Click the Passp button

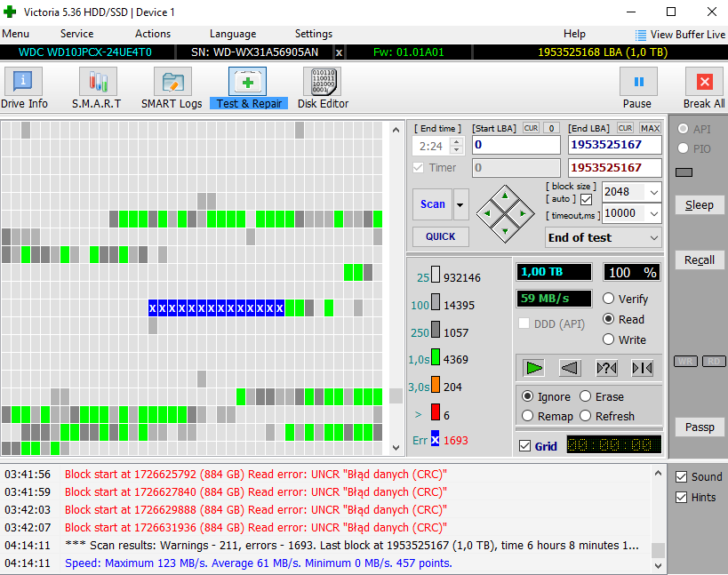tap(700, 427)
